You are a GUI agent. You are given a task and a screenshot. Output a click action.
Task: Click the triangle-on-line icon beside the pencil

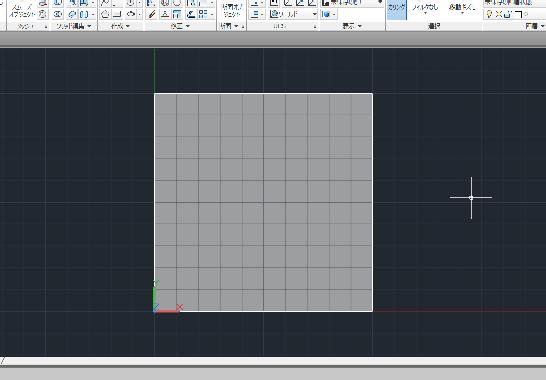point(165,14)
